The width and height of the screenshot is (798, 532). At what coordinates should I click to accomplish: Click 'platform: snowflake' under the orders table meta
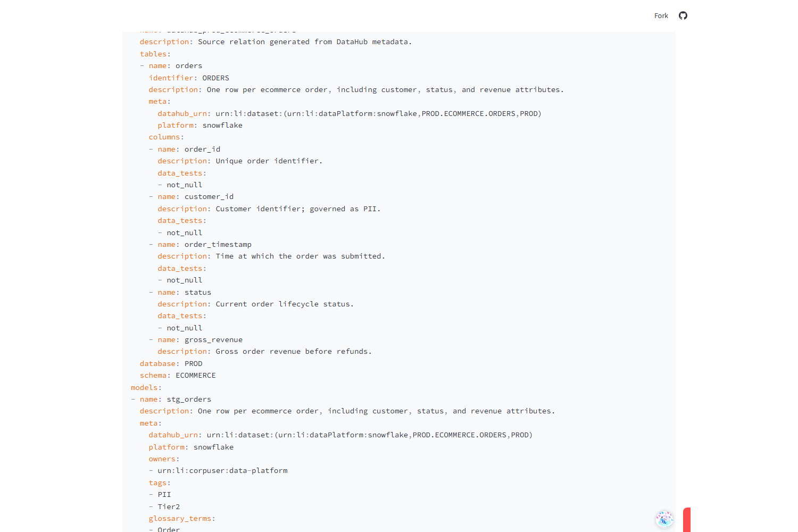click(200, 126)
